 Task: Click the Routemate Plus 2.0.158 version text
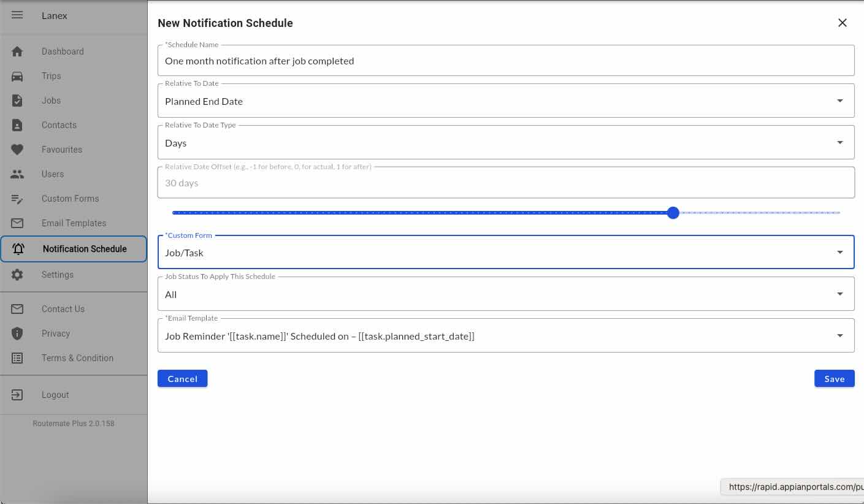[74, 423]
